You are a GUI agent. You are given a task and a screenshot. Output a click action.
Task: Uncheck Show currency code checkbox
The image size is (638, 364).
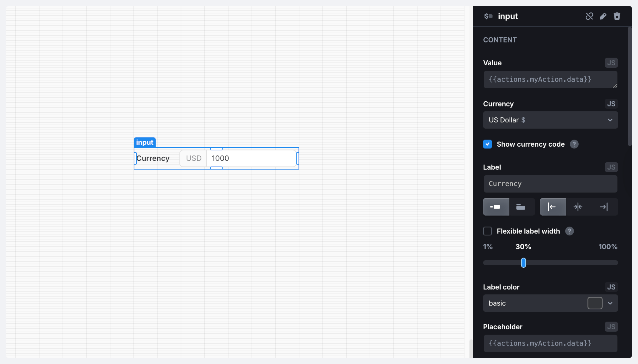coord(487,144)
